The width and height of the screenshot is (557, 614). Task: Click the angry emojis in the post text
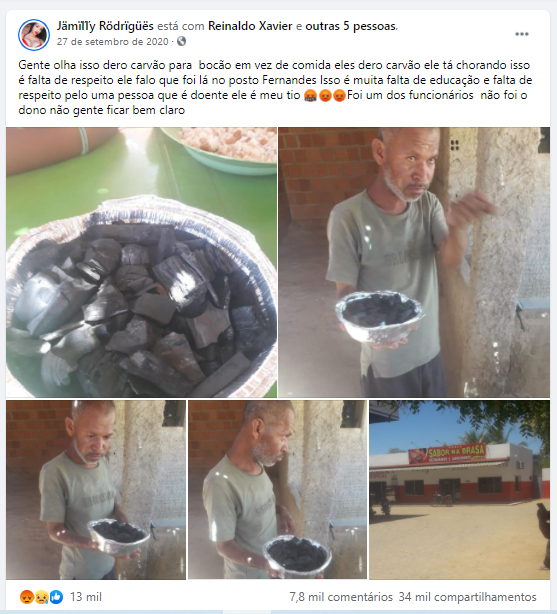point(325,96)
